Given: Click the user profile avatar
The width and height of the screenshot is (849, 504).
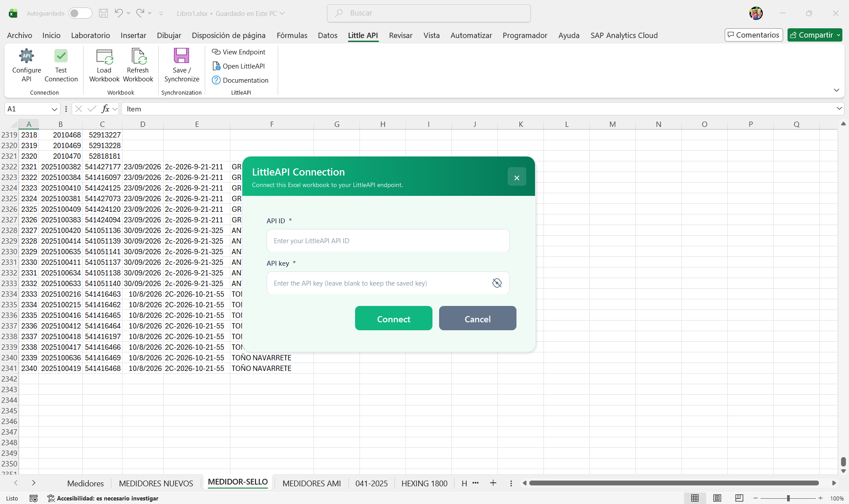Looking at the screenshot, I should pos(756,13).
